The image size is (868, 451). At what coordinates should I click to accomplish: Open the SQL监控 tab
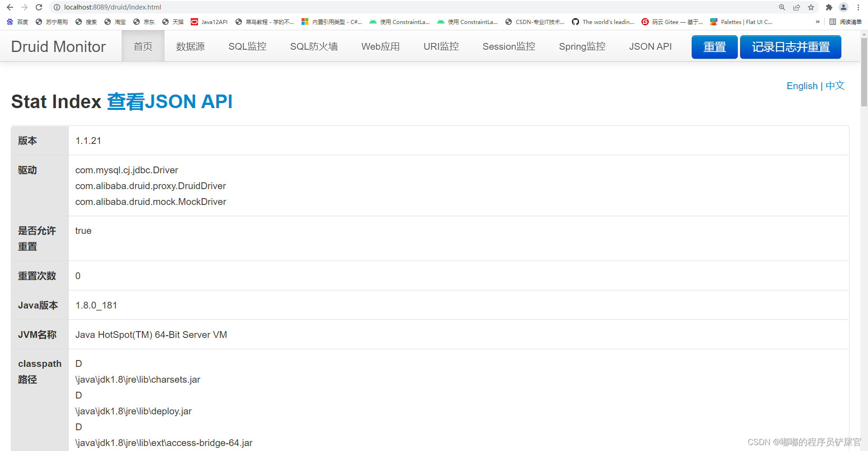247,46
